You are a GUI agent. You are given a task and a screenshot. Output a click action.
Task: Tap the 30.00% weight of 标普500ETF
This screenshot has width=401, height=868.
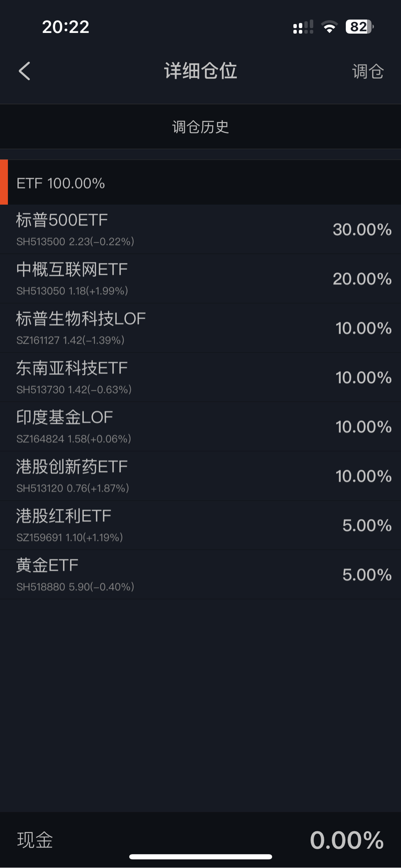(x=362, y=229)
